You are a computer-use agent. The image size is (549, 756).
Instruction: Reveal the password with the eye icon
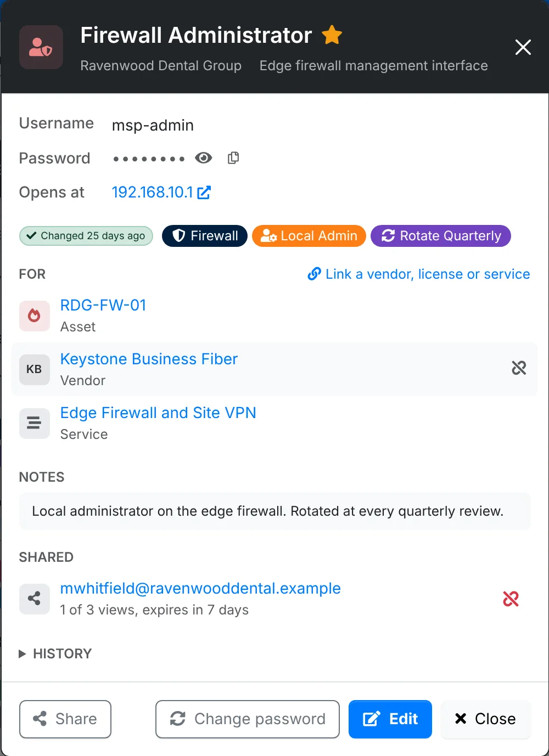[203, 158]
